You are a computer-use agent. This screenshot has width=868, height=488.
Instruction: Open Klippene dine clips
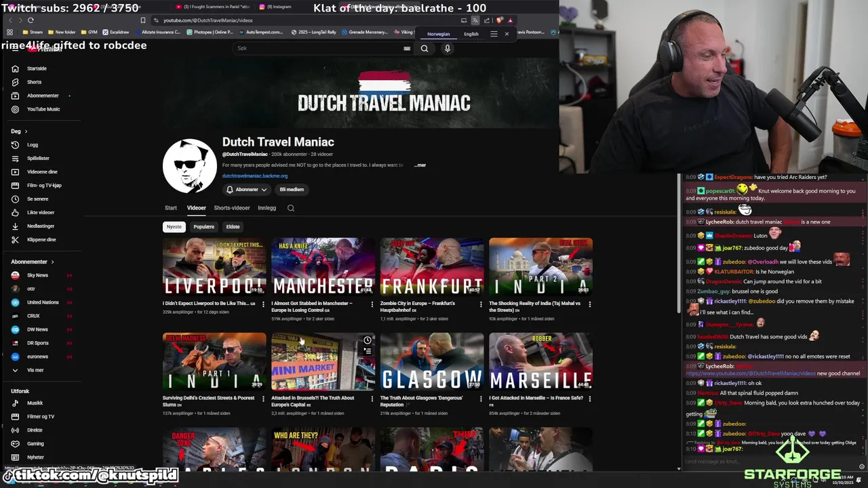pos(41,240)
